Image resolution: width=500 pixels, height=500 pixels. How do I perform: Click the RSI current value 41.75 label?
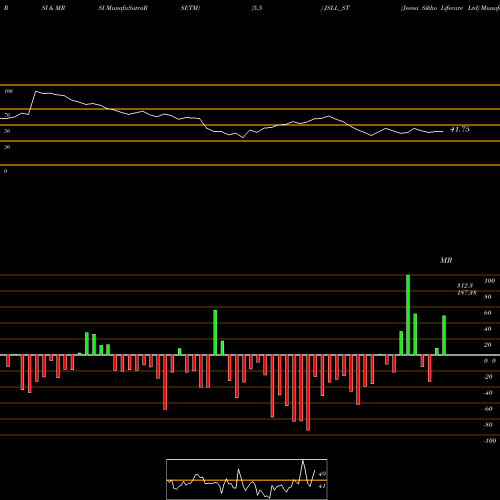460,129
